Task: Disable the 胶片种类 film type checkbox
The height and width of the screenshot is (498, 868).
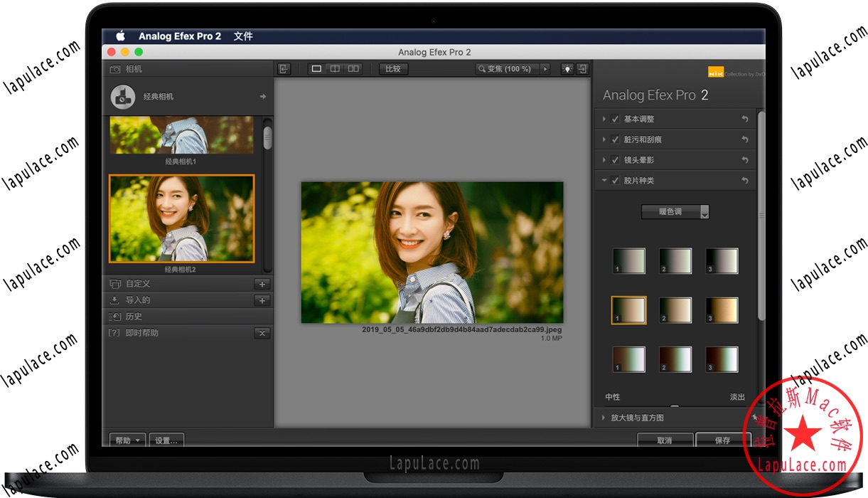Action: [614, 180]
